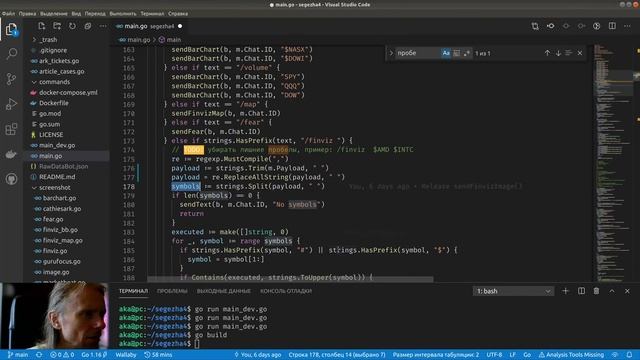This screenshot has height=360, width=640.
Task: Toggle match whole word in find
Action: click(x=456, y=53)
